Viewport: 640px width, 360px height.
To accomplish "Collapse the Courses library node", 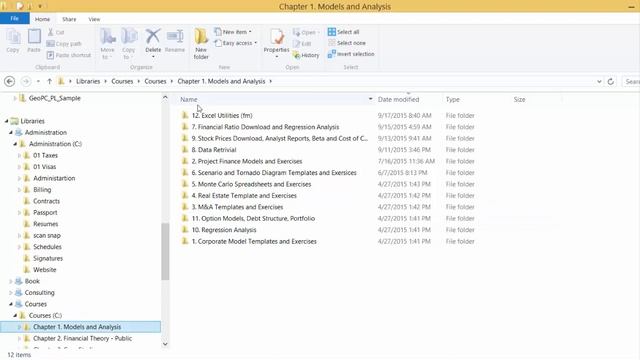I will 11,304.
